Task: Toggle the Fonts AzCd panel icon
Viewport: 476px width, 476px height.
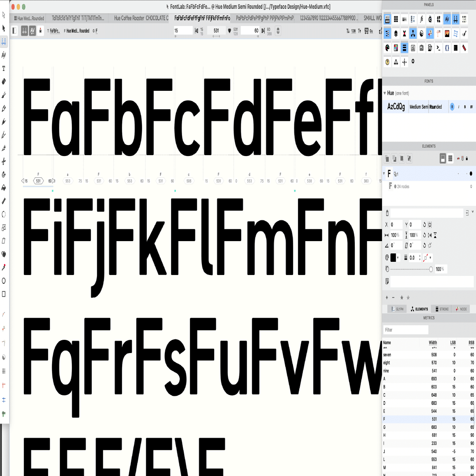Action: (x=387, y=19)
